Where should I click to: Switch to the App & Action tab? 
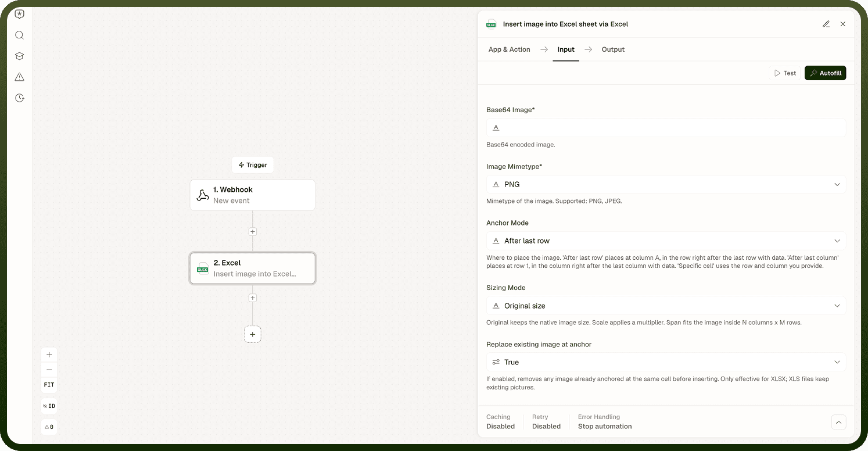(510, 49)
